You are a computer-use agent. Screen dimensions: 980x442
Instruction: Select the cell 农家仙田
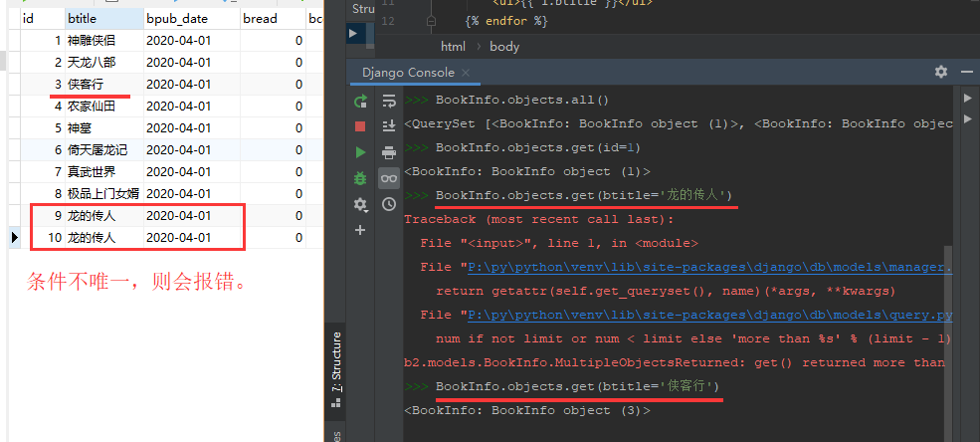tap(104, 107)
